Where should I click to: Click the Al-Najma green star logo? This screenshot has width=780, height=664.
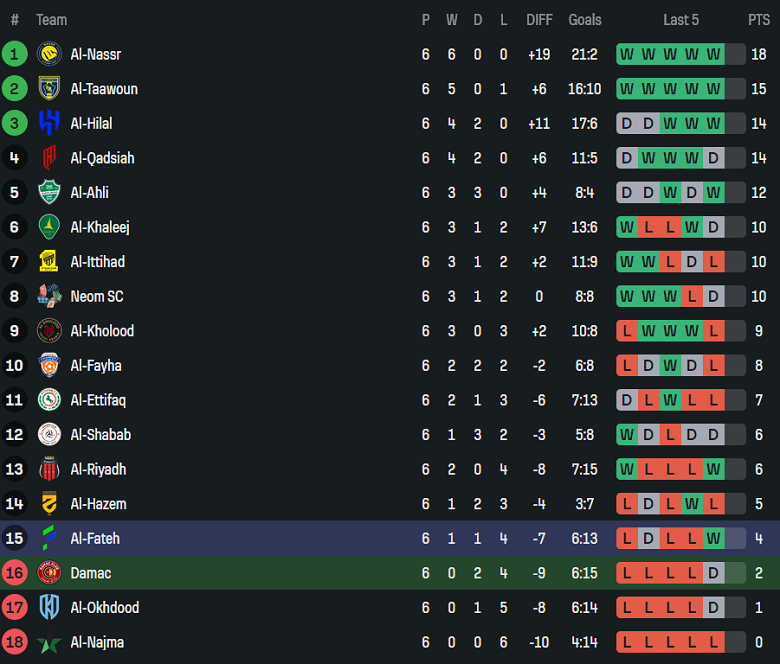(49, 643)
